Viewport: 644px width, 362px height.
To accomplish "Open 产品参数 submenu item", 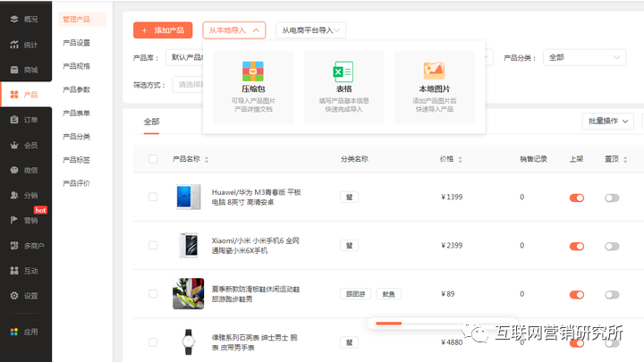I will pyautogui.click(x=76, y=89).
